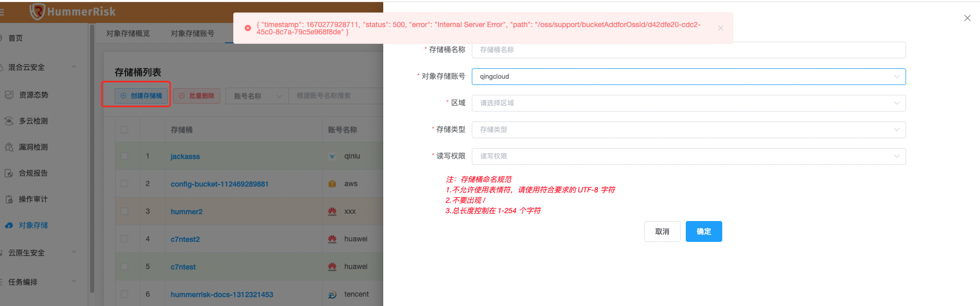
Task: Click the 存储桶 column header
Action: [x=182, y=130]
